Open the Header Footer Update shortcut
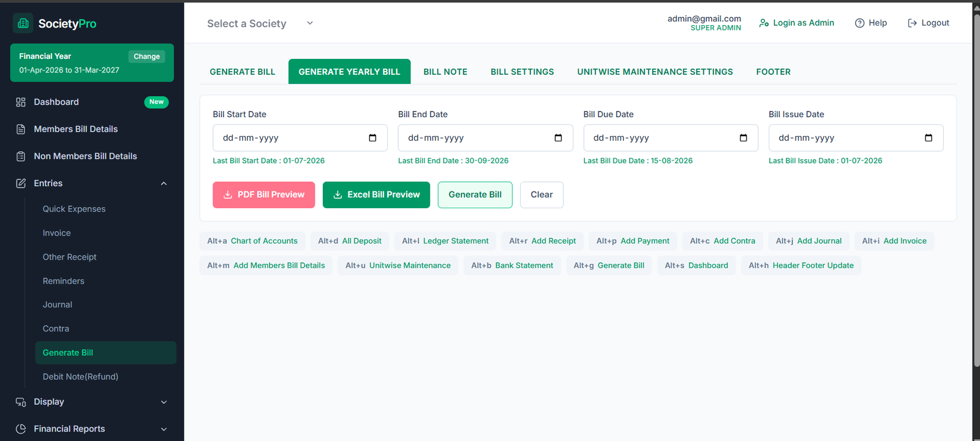Screen dimensions: 980x441 [x=801, y=265]
